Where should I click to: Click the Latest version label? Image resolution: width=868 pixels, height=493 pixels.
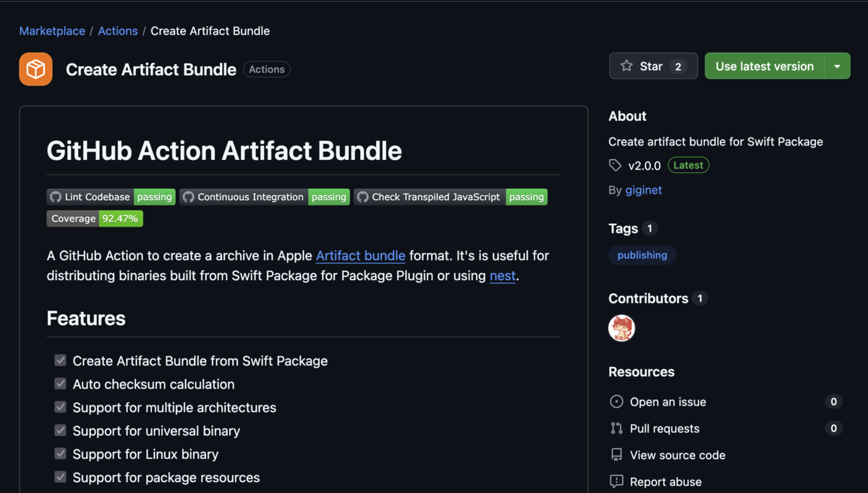[x=689, y=165]
